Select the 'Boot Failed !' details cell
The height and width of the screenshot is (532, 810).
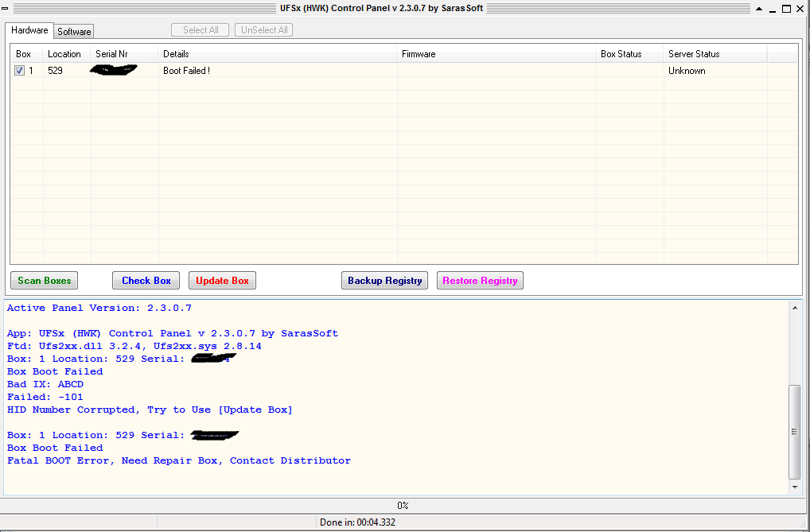pyautogui.click(x=278, y=70)
